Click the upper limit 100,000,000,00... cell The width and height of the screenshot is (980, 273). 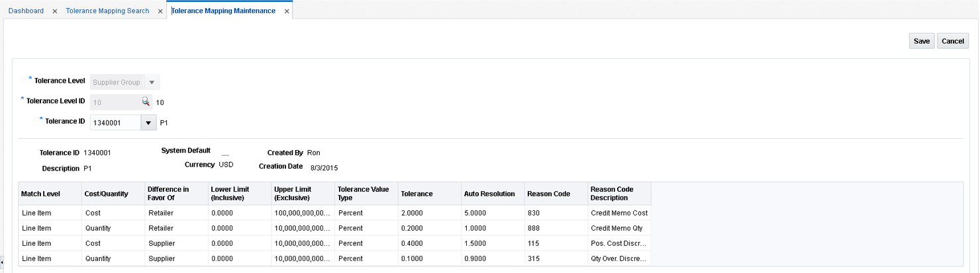tap(303, 213)
